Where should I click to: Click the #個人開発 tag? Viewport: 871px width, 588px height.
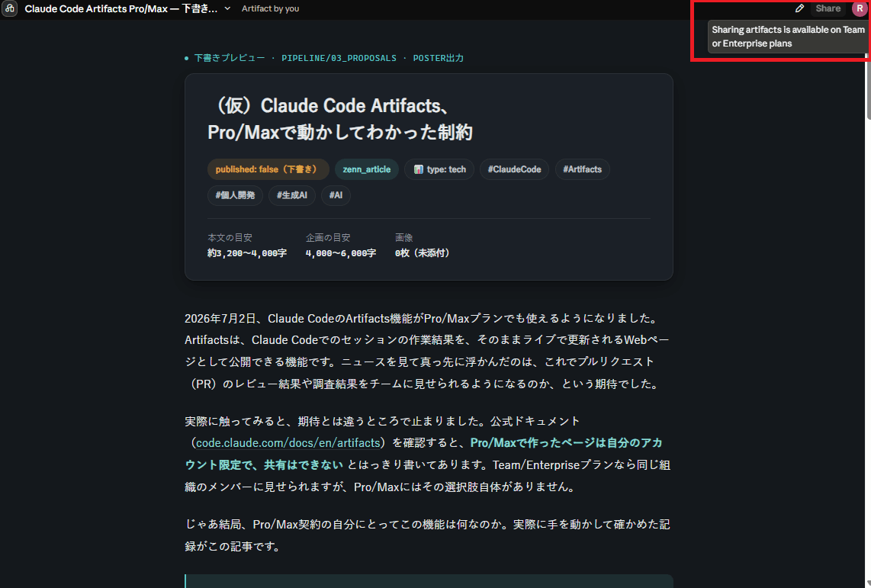(235, 195)
